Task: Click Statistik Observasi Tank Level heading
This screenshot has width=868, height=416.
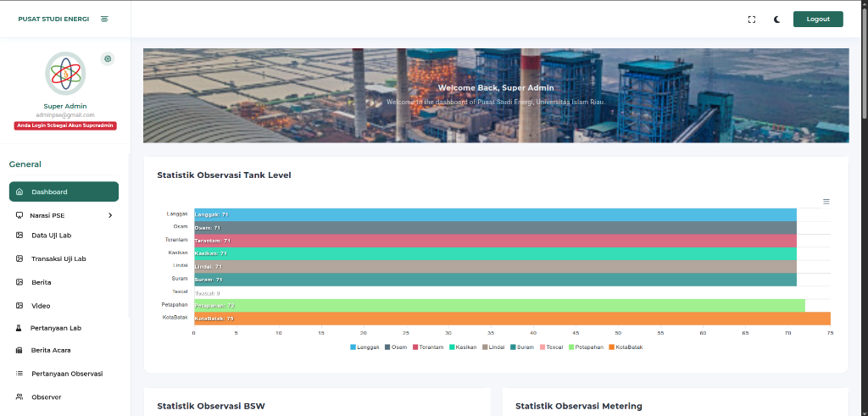Action: coord(224,175)
